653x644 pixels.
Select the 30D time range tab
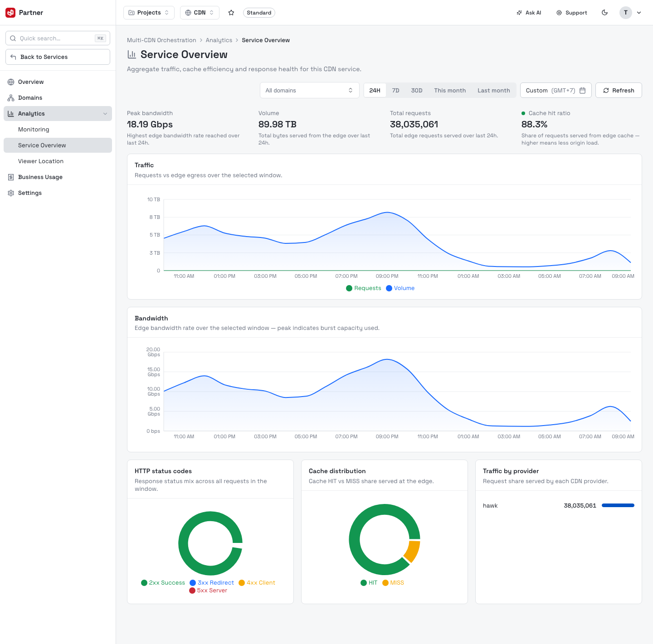click(x=417, y=91)
